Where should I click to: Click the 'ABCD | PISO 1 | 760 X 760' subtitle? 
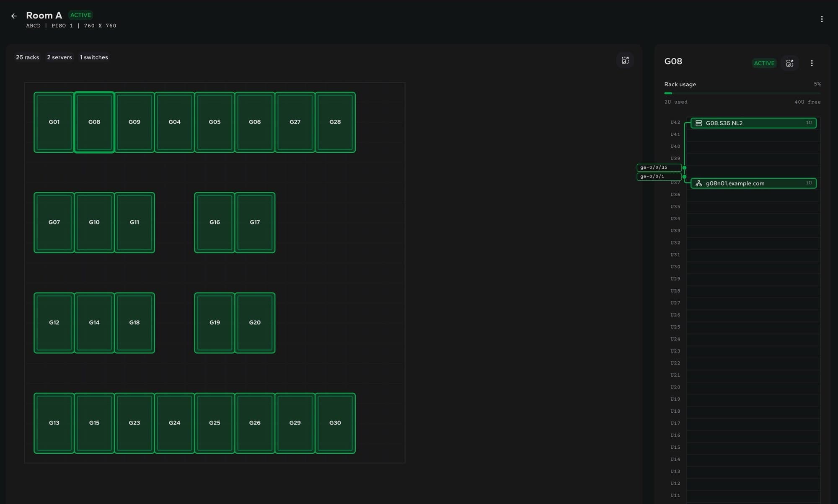pos(71,26)
